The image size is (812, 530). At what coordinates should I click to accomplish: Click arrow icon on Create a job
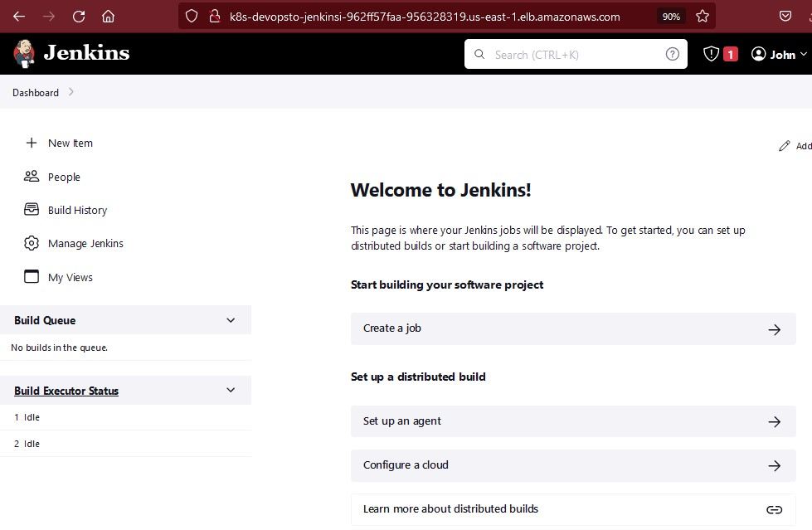click(x=774, y=329)
